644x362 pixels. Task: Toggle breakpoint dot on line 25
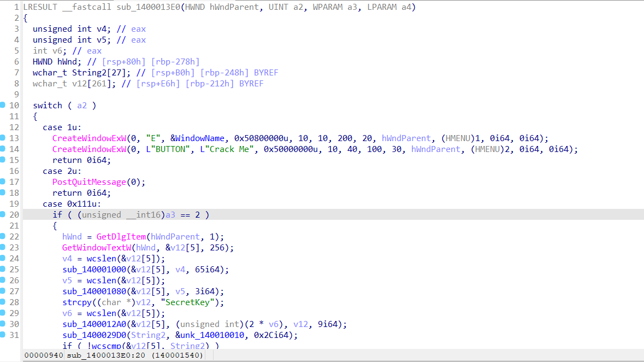tap(3, 270)
